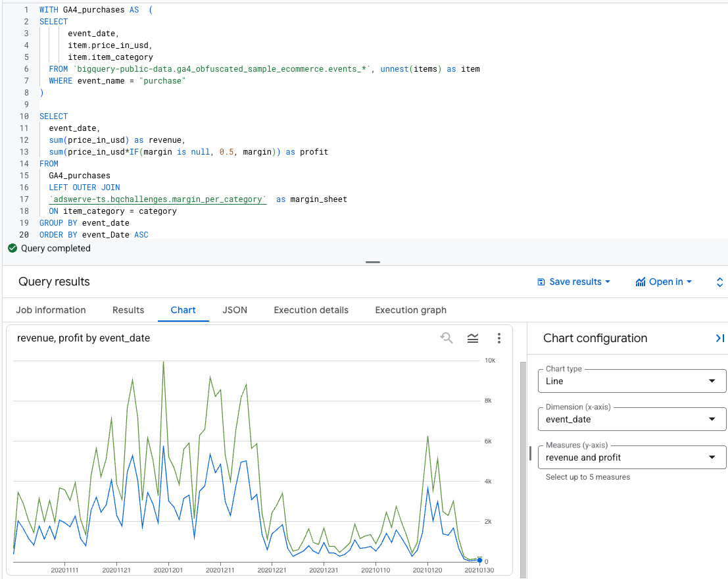Place cursor on the GROUP BY event_date line
Screen dimensions: 728x579
tap(84, 223)
